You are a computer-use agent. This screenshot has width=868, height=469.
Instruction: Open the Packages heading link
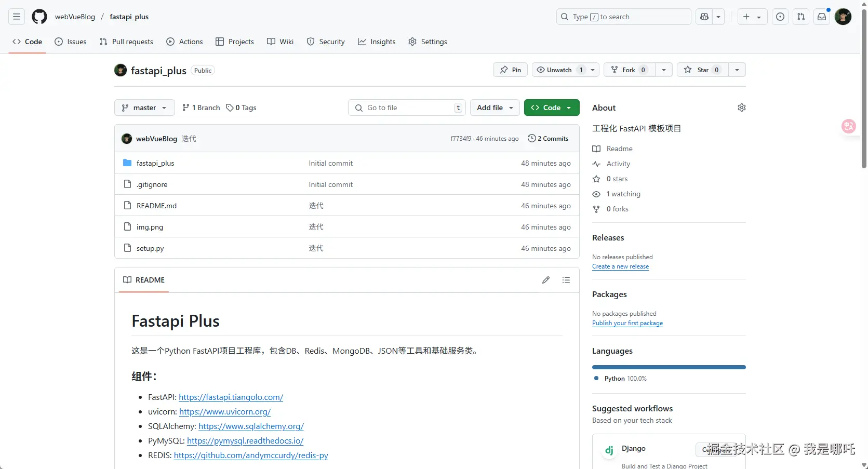tap(609, 294)
